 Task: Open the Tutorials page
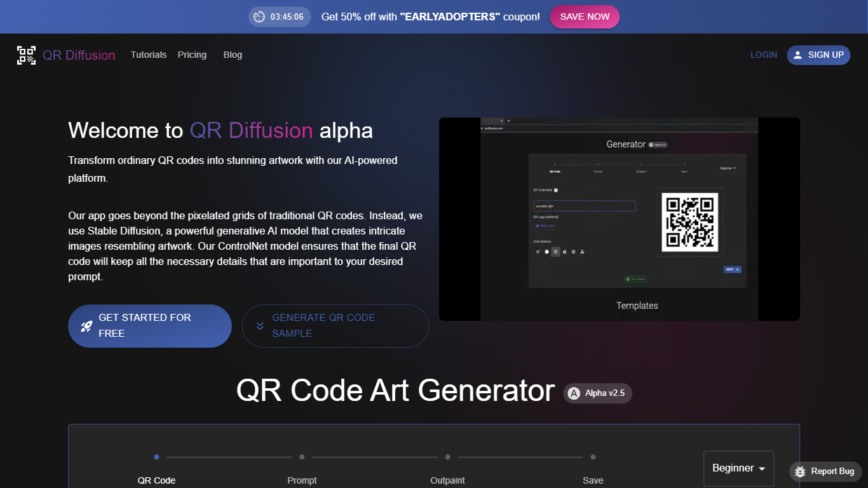[x=149, y=55]
